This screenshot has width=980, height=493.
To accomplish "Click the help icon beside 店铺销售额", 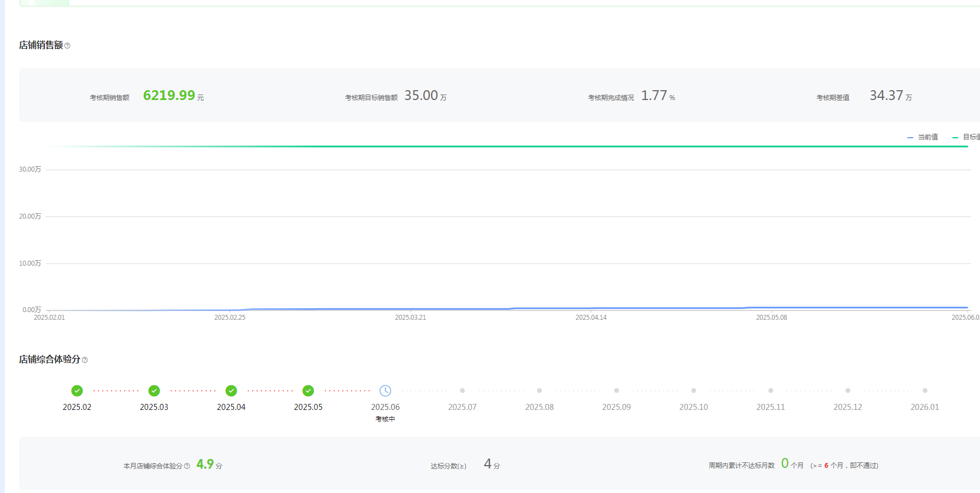I will click(x=67, y=46).
